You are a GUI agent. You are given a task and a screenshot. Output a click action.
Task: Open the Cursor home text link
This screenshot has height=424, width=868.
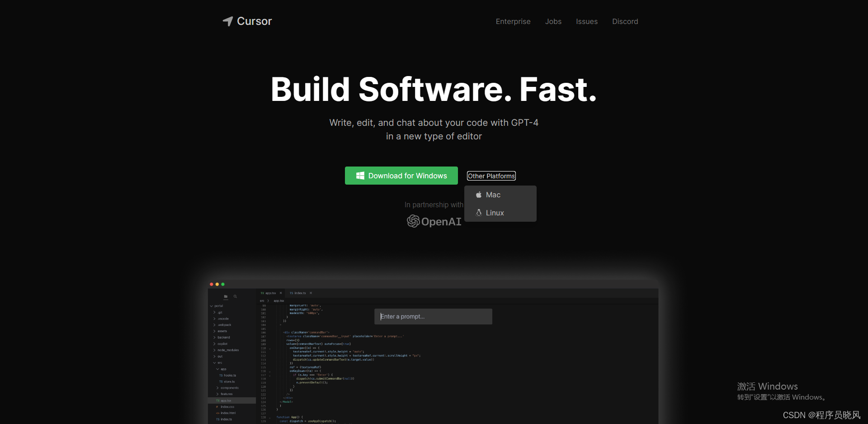click(x=254, y=21)
